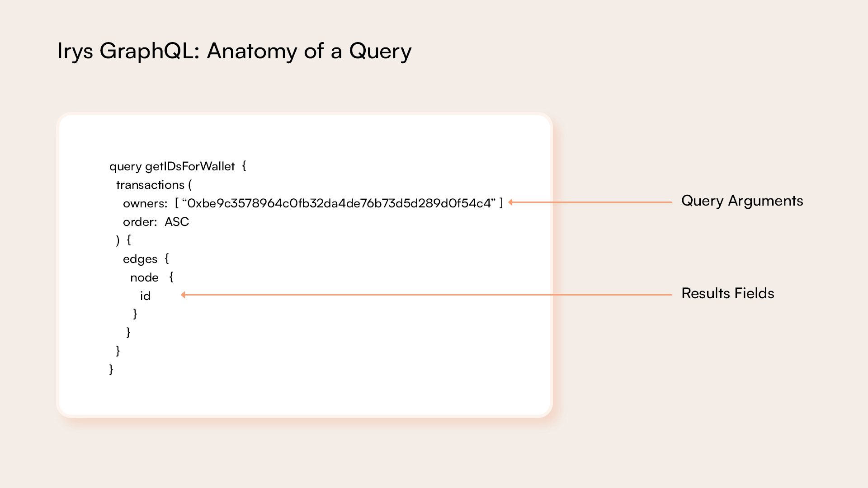Click the orange line leading to Results Fields

coord(429,295)
